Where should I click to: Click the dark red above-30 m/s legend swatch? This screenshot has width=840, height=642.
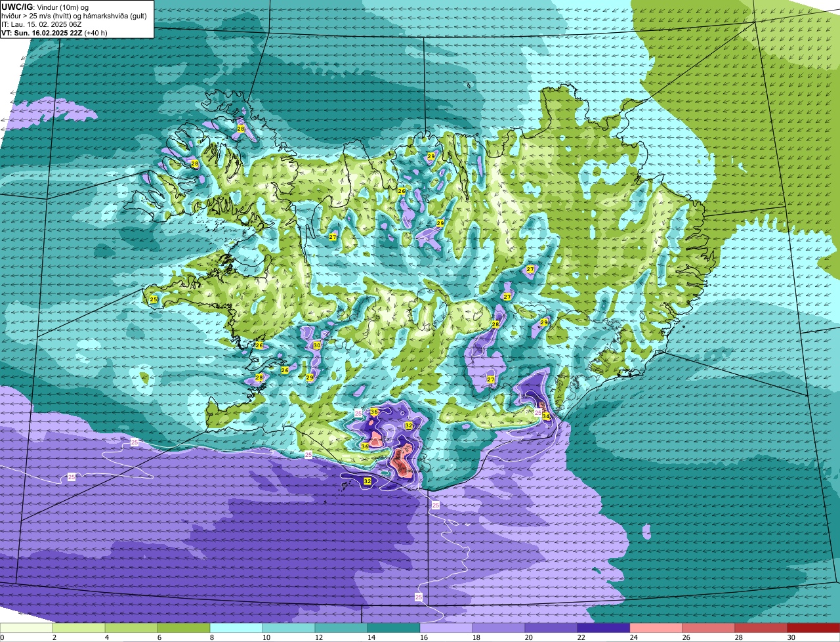[x=814, y=628]
